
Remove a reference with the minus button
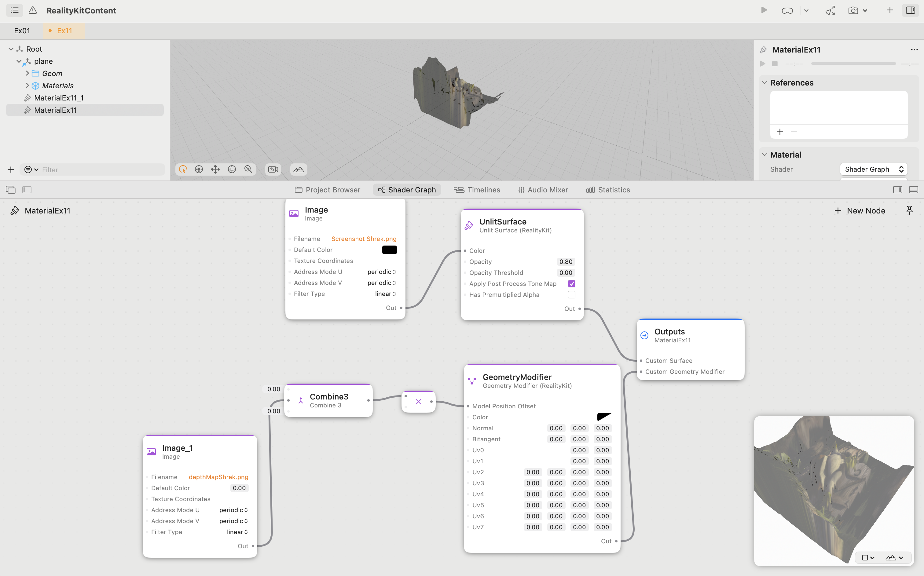pos(794,132)
